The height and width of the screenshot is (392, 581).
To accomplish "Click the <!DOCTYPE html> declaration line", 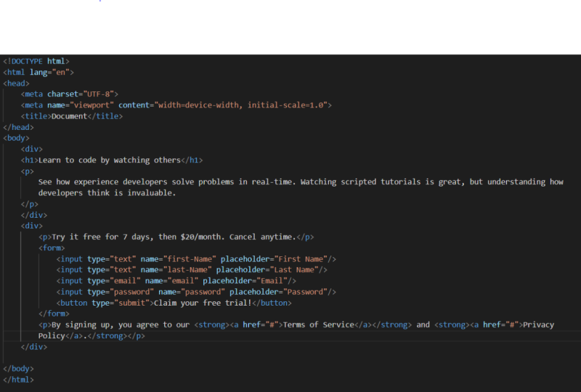I will (36, 61).
